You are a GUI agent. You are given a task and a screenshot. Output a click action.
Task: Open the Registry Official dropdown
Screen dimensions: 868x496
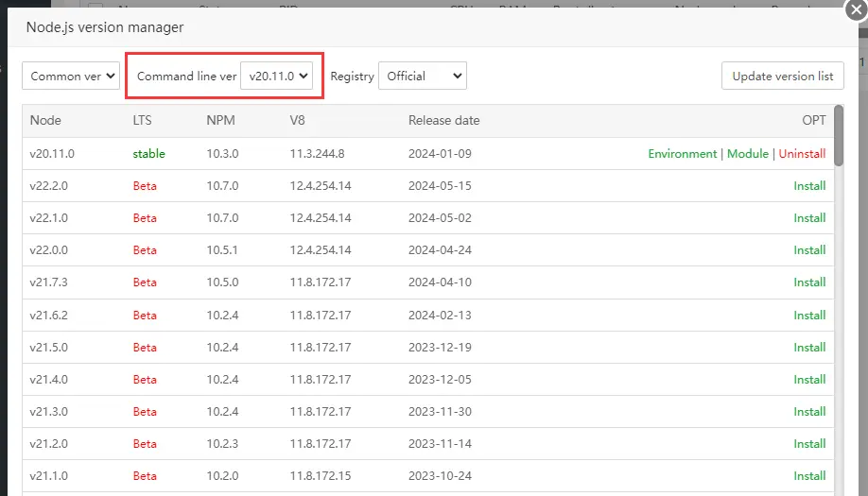pos(422,77)
